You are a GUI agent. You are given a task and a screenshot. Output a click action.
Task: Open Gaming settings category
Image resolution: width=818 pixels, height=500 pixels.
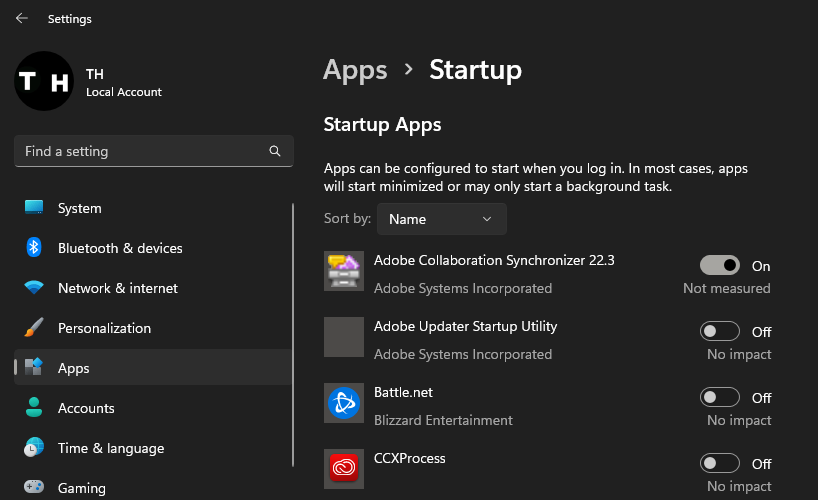[x=81, y=488]
